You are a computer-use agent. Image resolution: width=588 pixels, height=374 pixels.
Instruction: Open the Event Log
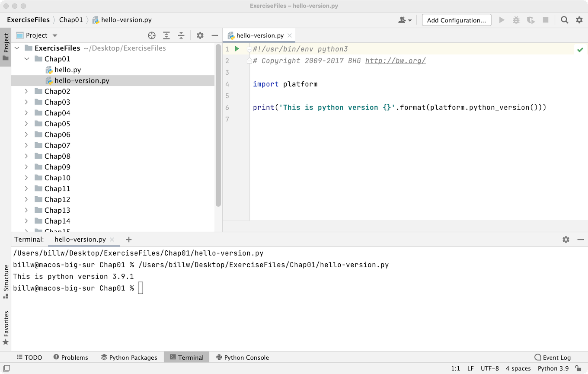(553, 357)
